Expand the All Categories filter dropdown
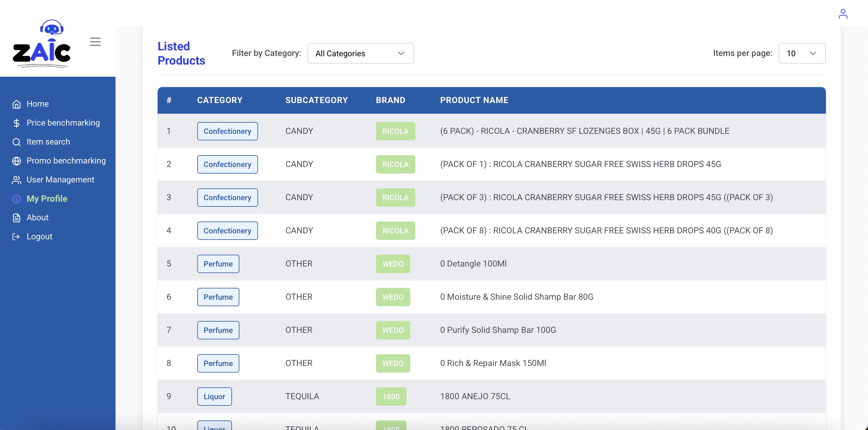 [x=360, y=53]
